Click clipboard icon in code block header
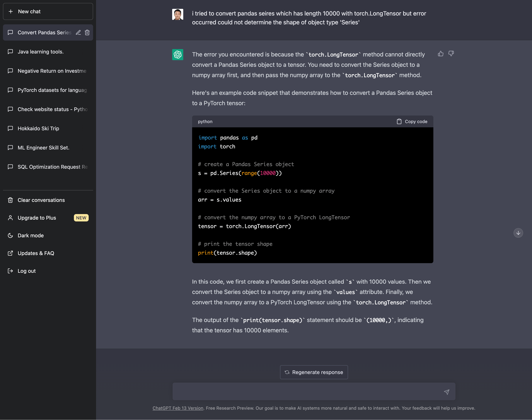 399,121
